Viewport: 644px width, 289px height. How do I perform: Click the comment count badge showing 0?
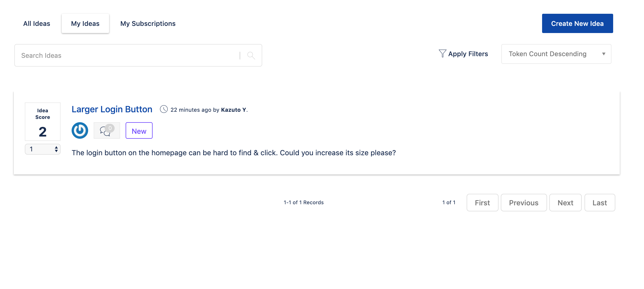coord(110,128)
